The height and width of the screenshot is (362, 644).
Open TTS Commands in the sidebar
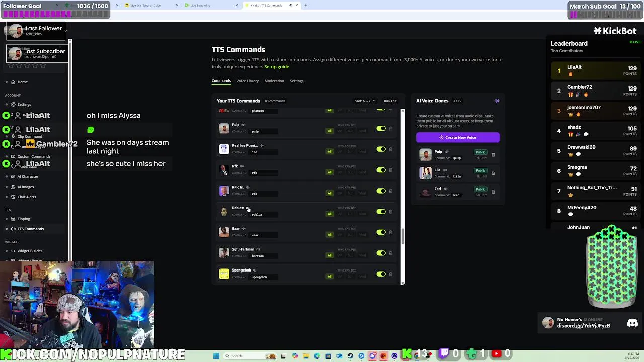point(31,229)
